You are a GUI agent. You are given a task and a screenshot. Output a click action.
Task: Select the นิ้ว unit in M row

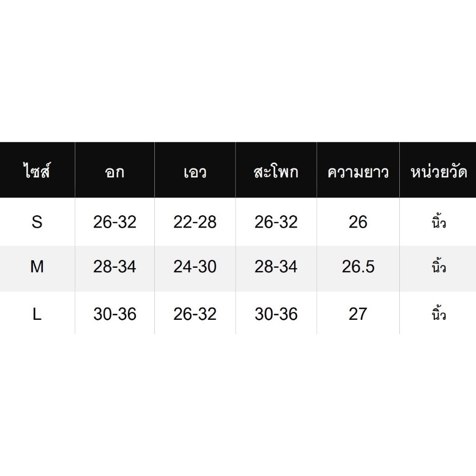(439, 265)
